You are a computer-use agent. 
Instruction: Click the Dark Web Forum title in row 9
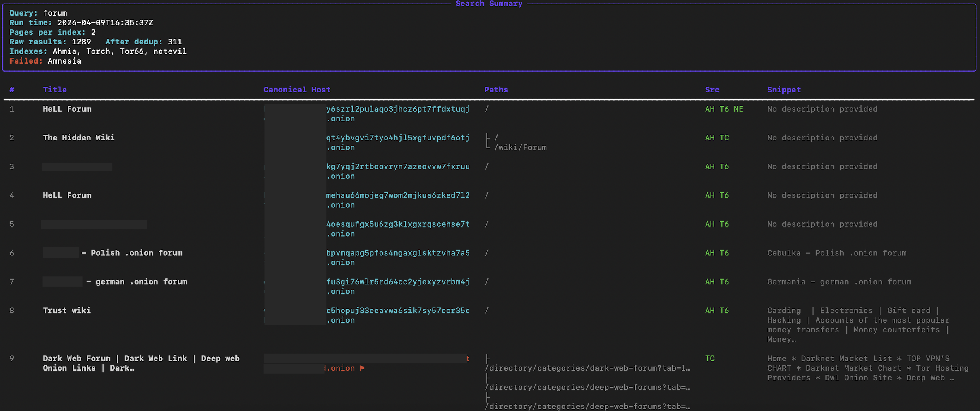(141, 363)
